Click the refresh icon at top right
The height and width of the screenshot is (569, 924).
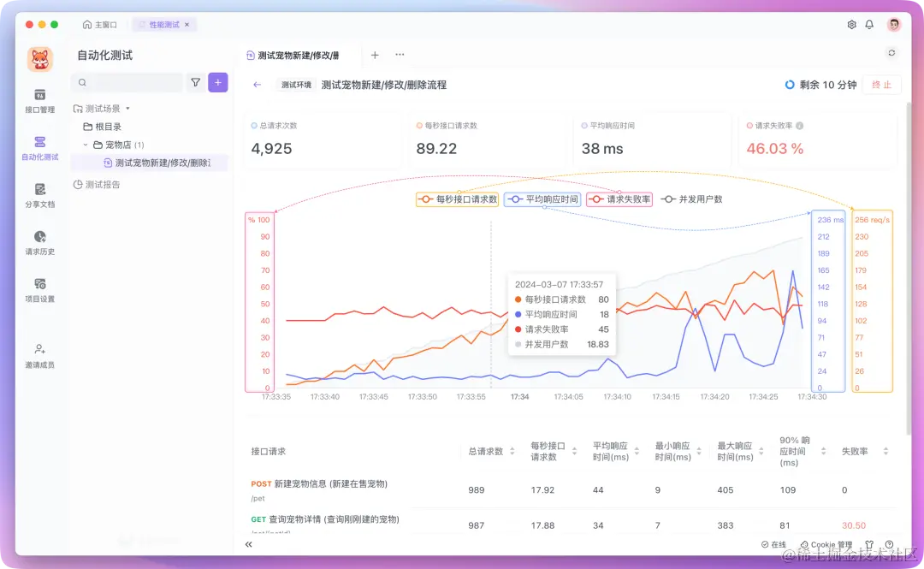[891, 53]
